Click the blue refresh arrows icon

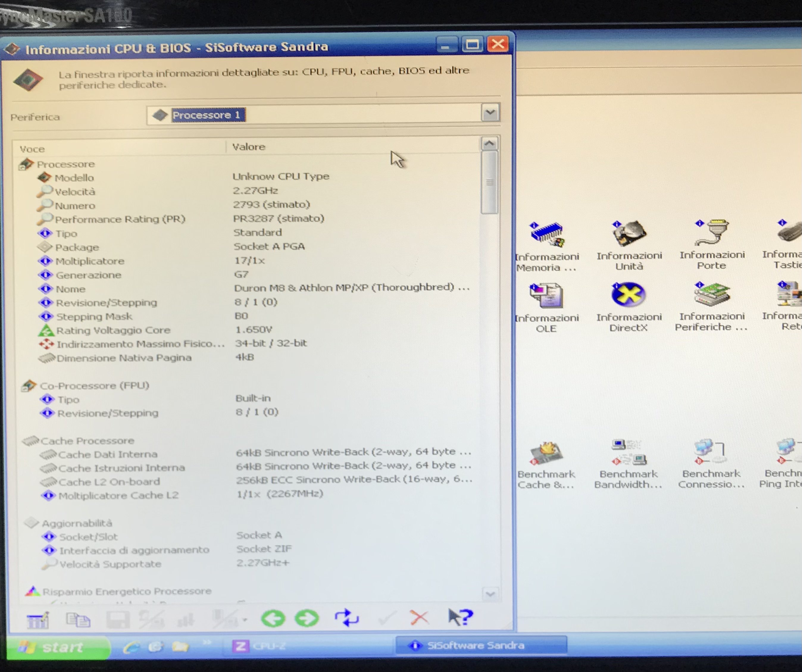pos(346,617)
